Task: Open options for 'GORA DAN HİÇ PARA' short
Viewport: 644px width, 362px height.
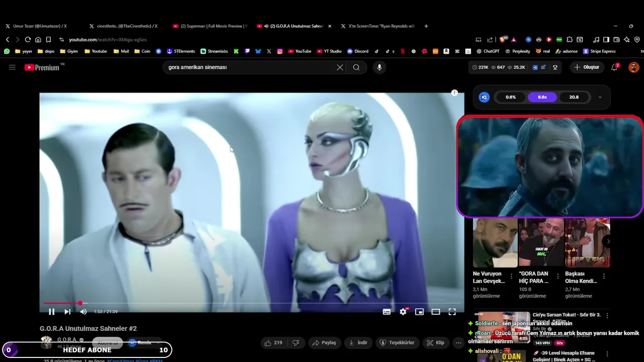Action: click(x=557, y=276)
